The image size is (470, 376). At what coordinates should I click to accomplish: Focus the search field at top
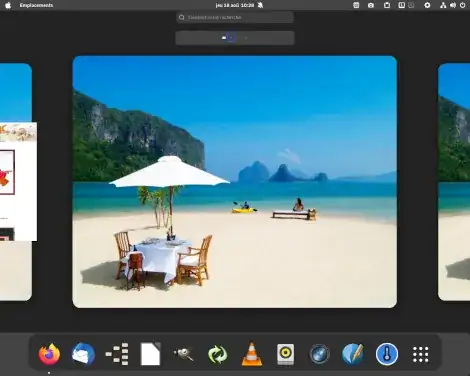235,17
